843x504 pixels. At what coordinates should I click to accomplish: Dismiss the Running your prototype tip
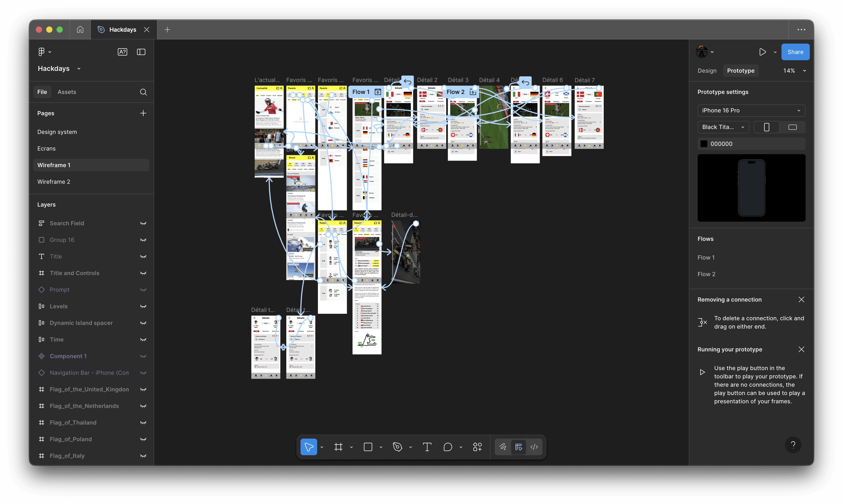point(801,350)
